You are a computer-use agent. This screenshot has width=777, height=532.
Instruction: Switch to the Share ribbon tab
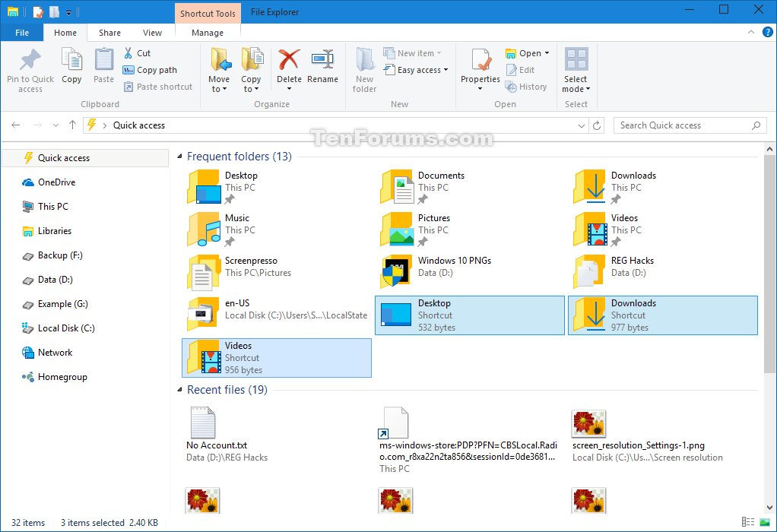pos(109,33)
